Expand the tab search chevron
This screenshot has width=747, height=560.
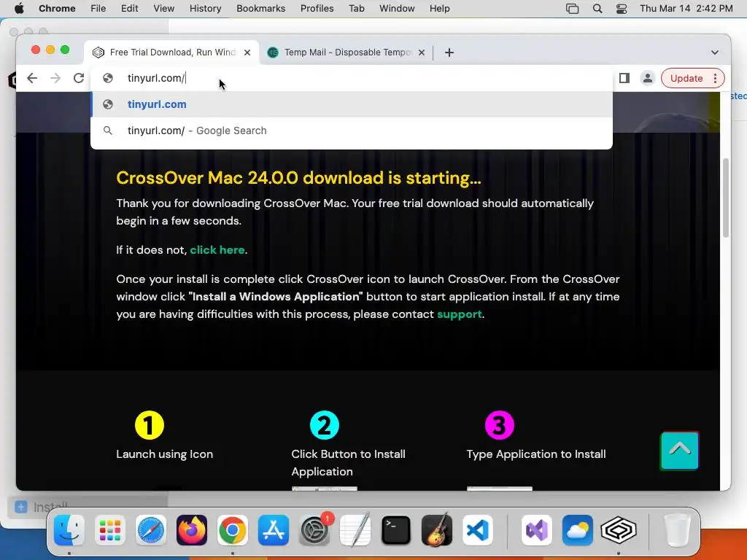pyautogui.click(x=715, y=52)
